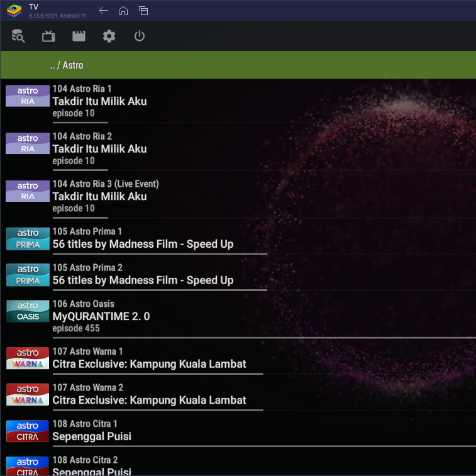Select the Astro Citra 2 channel logo

point(28,466)
